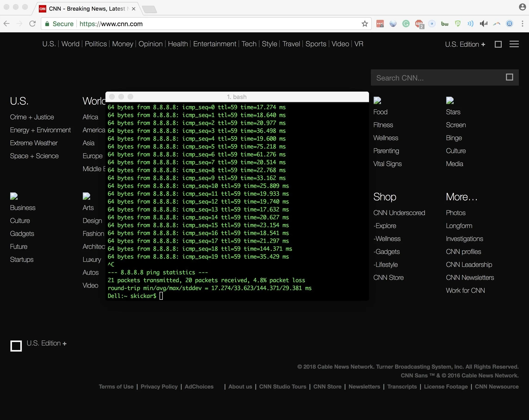The height and width of the screenshot is (420, 529).
Task: Open the blue Alexa 'a' extension
Action: pos(510,24)
